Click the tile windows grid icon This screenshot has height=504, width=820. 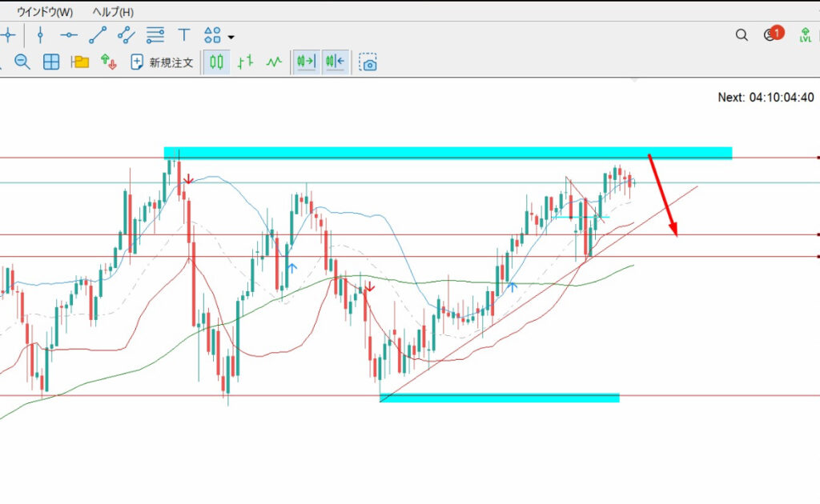pyautogui.click(x=51, y=62)
